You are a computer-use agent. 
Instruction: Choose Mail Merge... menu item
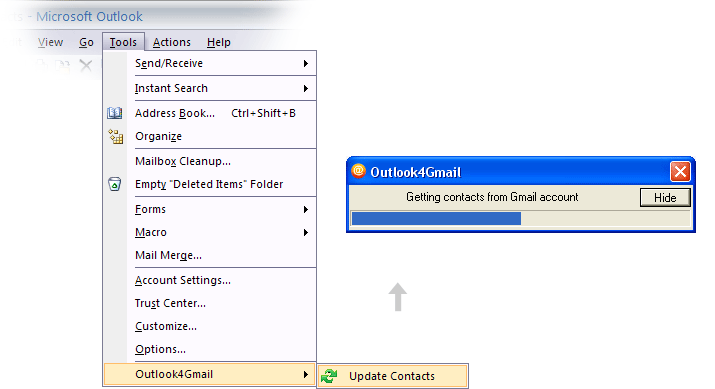[x=210, y=255]
